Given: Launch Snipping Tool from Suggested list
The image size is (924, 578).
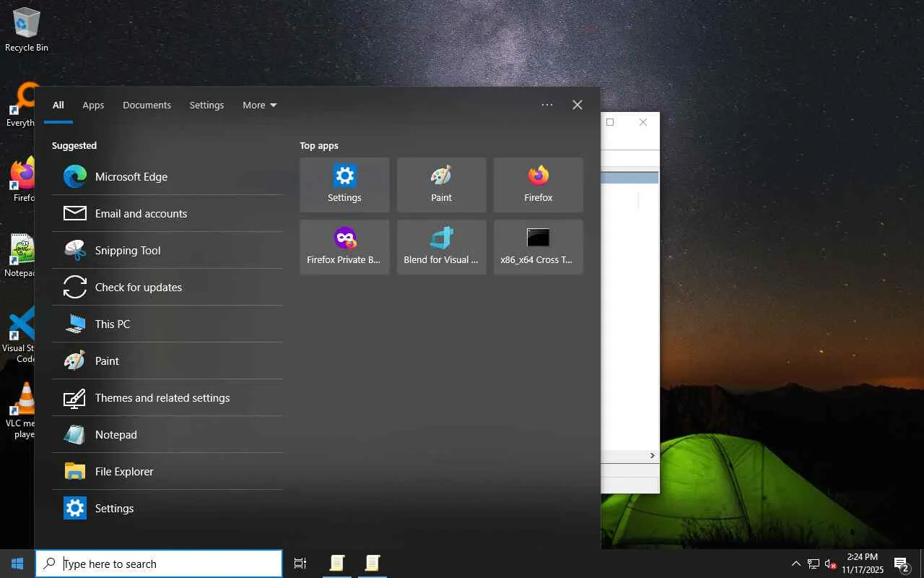Looking at the screenshot, I should pos(167,250).
